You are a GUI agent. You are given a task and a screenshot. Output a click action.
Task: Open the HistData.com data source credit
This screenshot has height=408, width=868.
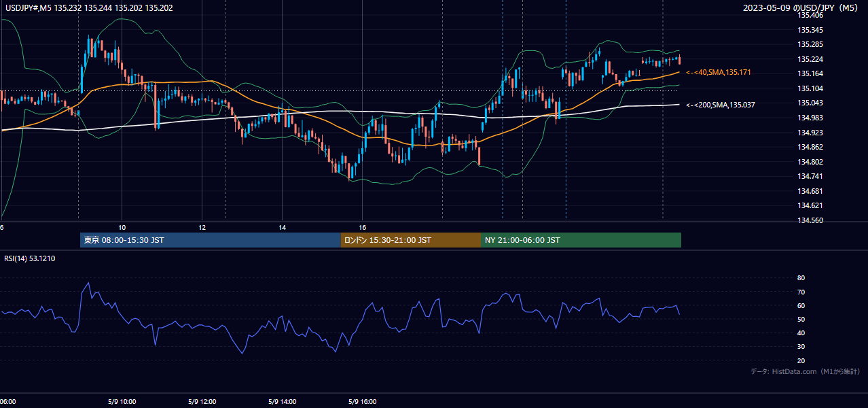point(805,371)
